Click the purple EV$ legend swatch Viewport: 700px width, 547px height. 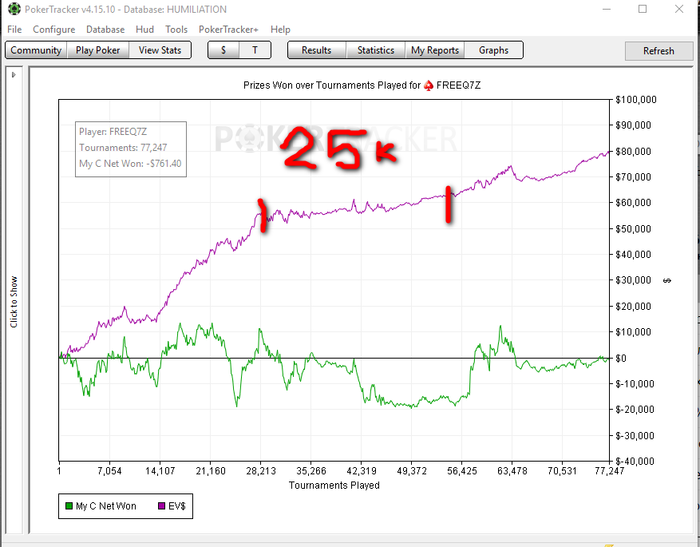[x=162, y=506]
